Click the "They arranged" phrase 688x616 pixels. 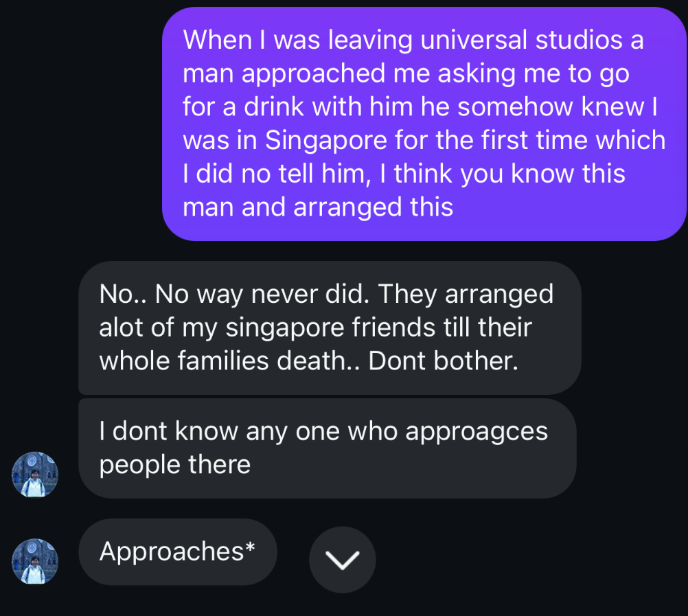tap(466, 294)
